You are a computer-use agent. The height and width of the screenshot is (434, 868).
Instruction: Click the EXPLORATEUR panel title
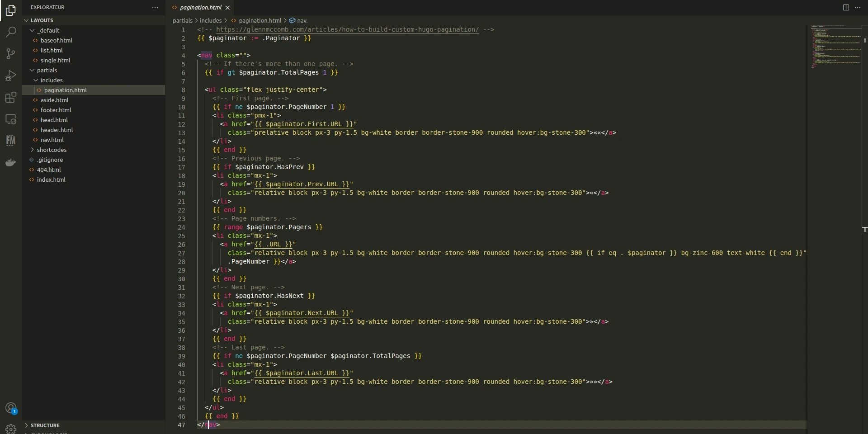point(47,8)
